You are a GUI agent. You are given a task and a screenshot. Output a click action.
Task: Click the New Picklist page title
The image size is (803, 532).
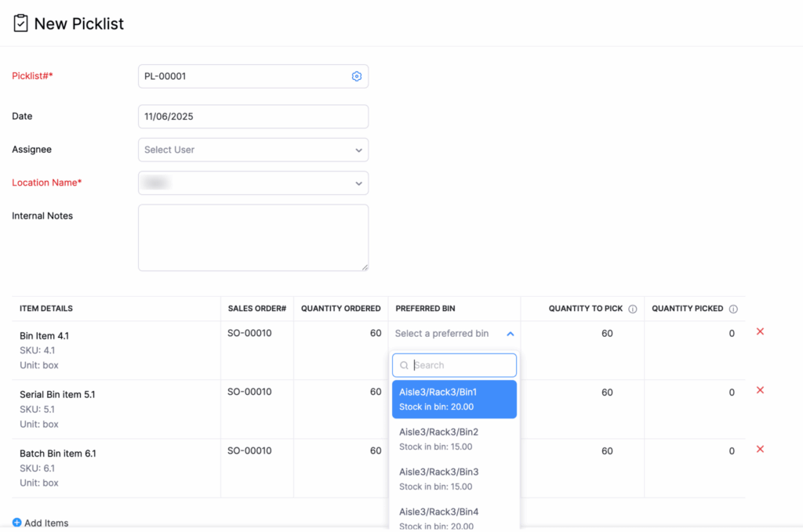[x=79, y=24]
